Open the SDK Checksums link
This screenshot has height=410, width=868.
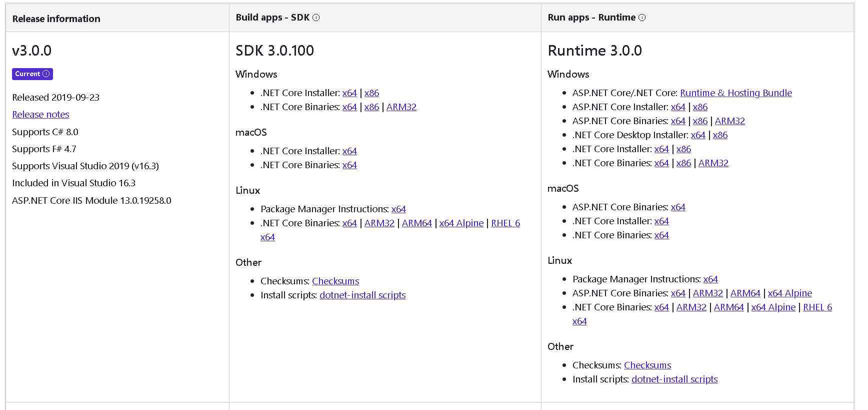tap(335, 281)
